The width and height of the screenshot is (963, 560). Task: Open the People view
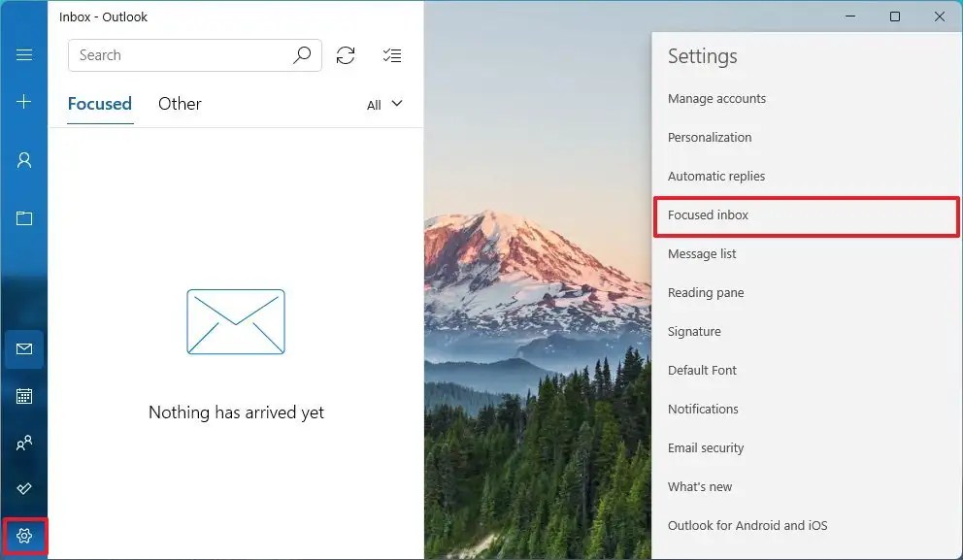[x=24, y=443]
